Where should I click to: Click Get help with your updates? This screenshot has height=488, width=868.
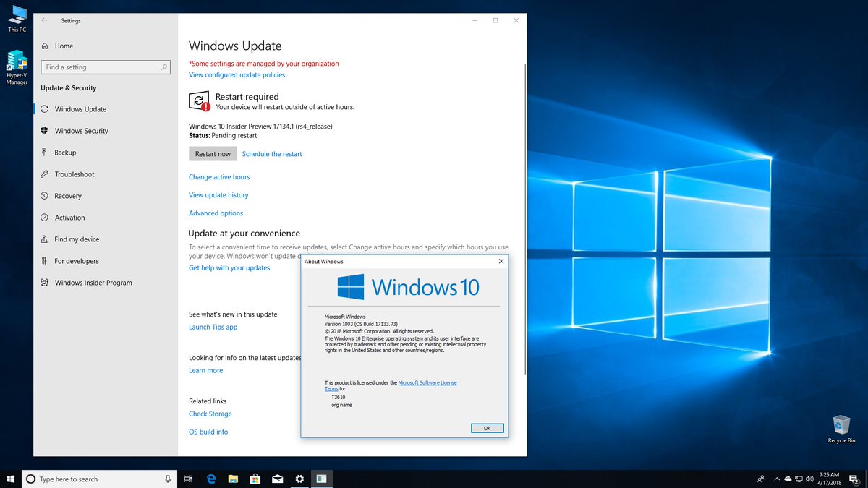click(229, 268)
